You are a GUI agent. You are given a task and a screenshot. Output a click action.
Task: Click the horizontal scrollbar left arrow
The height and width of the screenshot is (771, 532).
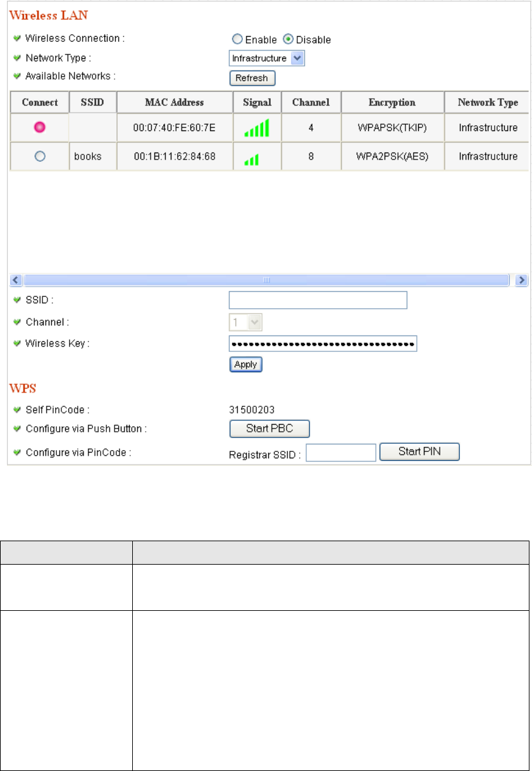point(16,279)
